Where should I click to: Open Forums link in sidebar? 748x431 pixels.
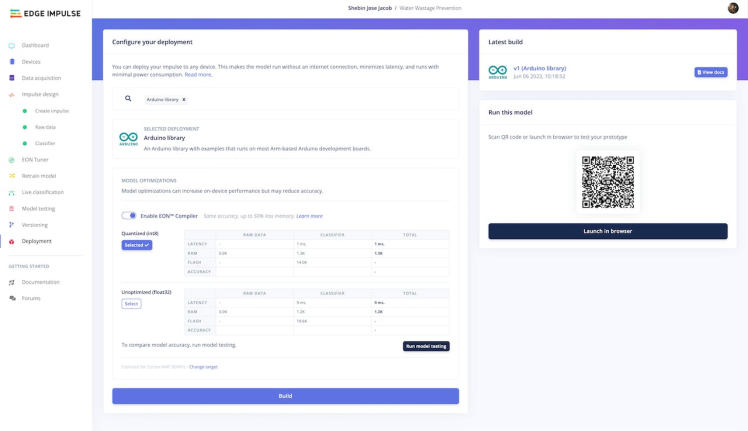(x=31, y=298)
